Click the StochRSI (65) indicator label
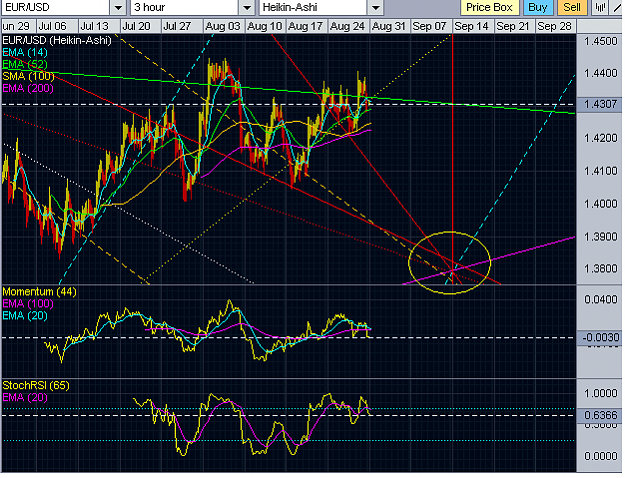The width and height of the screenshot is (625, 478). click(36, 386)
